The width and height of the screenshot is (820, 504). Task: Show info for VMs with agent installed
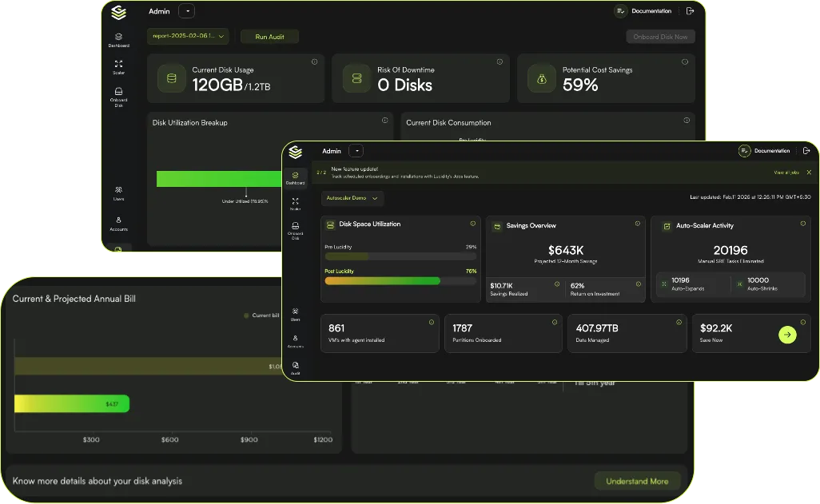[432, 322]
